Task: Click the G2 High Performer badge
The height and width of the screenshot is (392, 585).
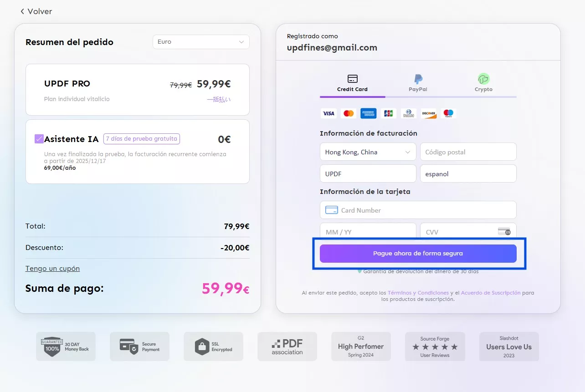Action: (361, 346)
